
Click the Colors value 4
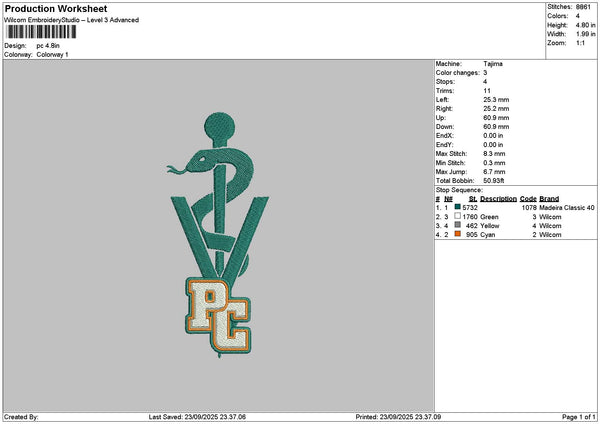pos(578,16)
